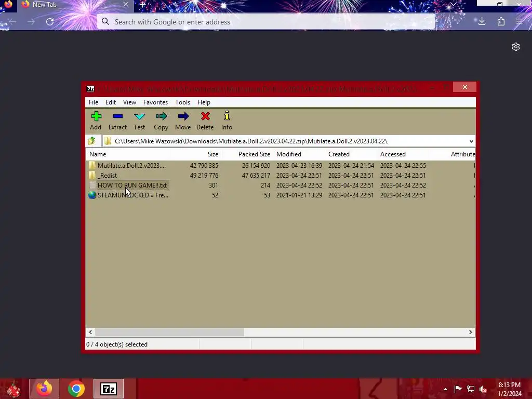This screenshot has height=399, width=532.
Task: Open New Tab page settings gear
Action: click(x=516, y=47)
